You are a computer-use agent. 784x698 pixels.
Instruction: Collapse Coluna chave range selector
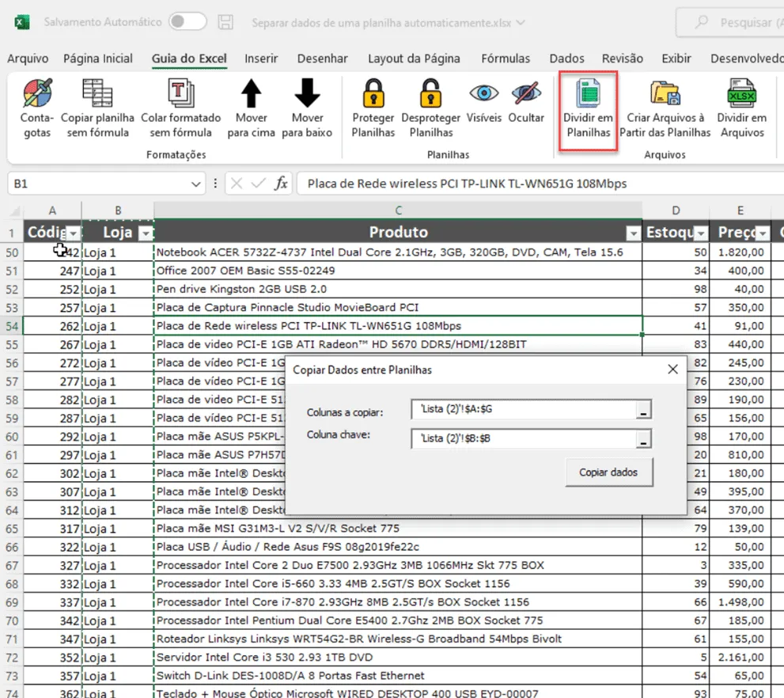click(x=643, y=438)
